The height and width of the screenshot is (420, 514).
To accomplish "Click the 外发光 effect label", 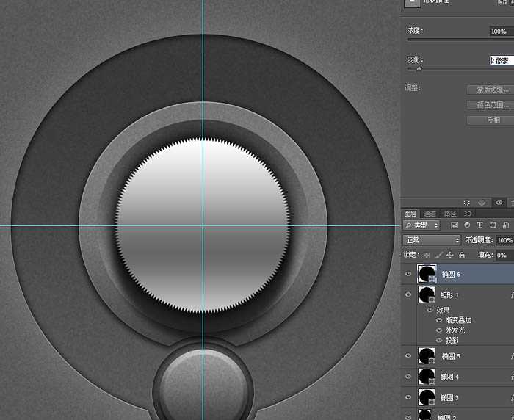I will click(x=455, y=330).
